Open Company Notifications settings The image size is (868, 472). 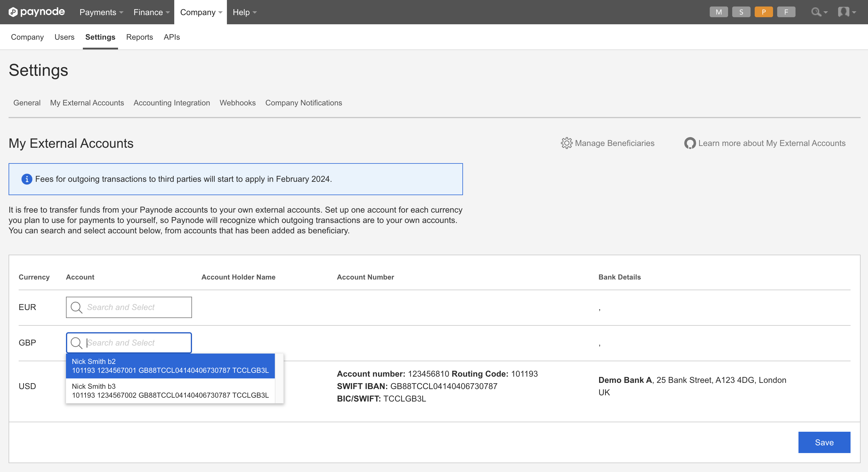click(x=304, y=103)
